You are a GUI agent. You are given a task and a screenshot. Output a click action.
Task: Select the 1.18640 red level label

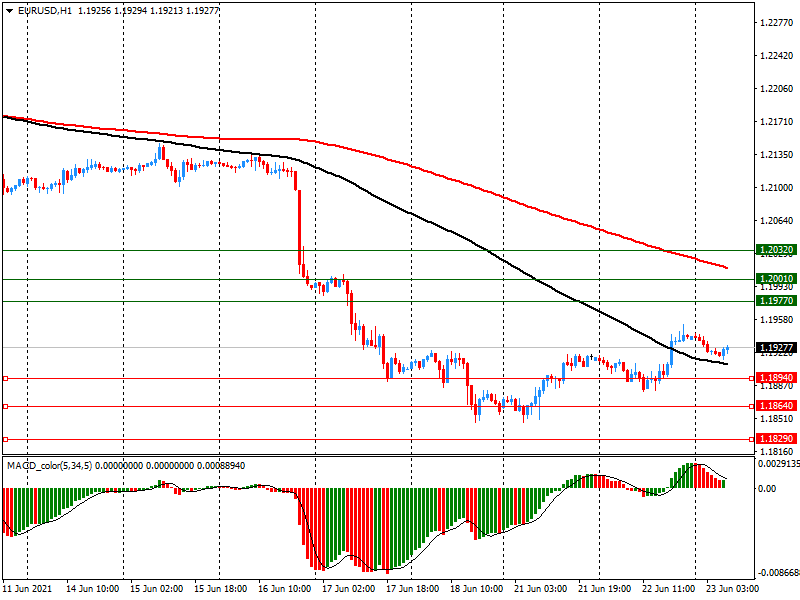click(776, 406)
